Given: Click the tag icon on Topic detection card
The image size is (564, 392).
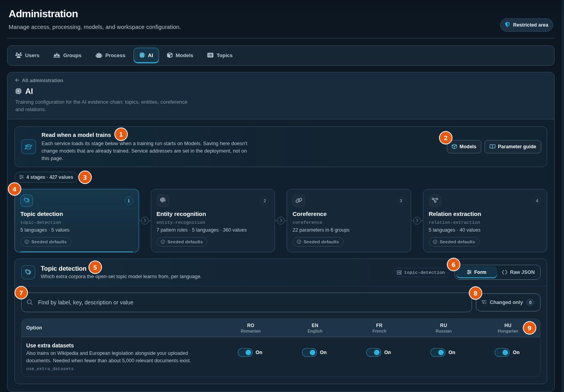Looking at the screenshot, I should pos(27,201).
